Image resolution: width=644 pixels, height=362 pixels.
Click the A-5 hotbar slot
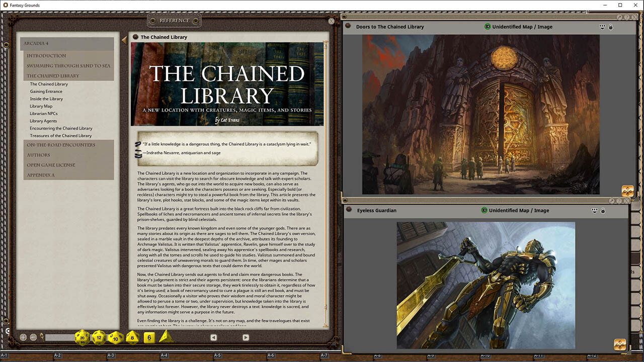tap(217, 355)
